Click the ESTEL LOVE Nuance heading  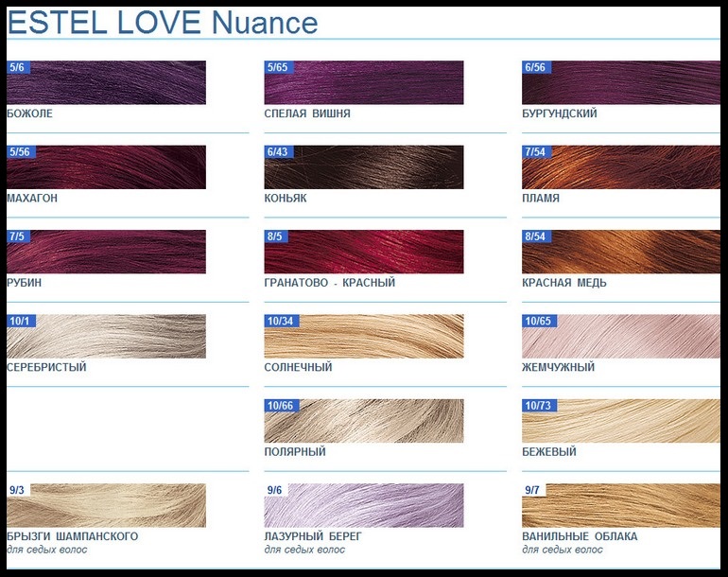pyautogui.click(x=163, y=23)
